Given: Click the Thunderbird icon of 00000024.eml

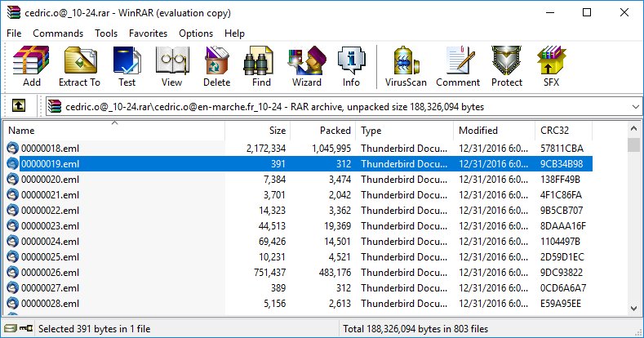Looking at the screenshot, I should 13,242.
